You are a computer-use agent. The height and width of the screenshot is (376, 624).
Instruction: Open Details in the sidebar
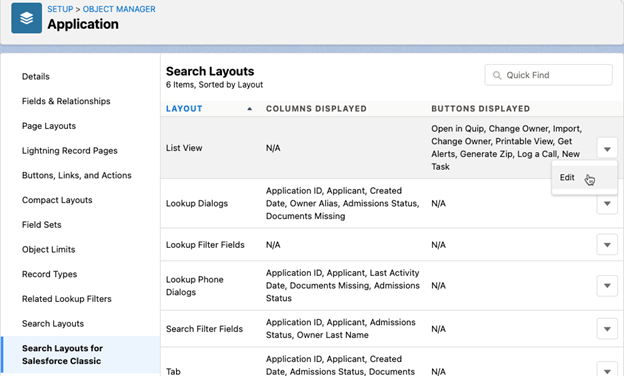[36, 76]
